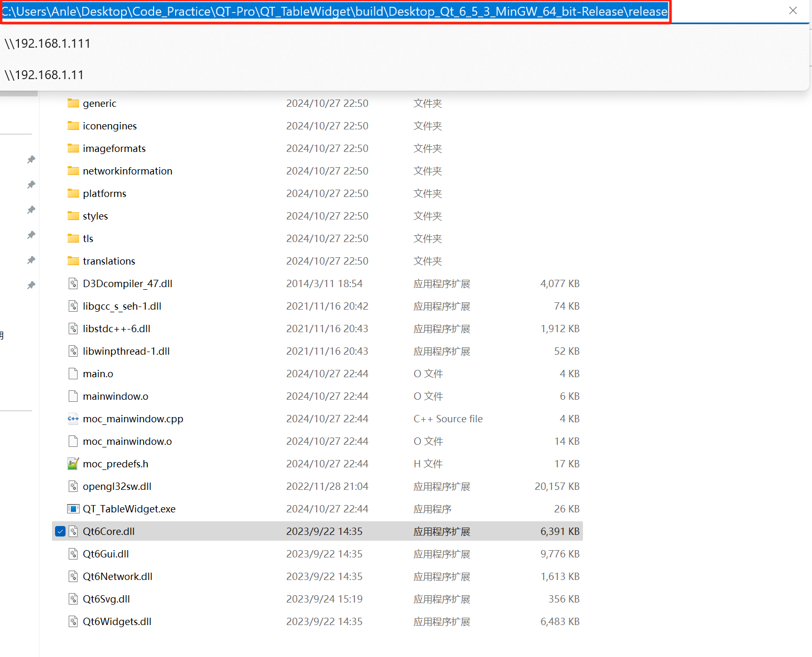
Task: Select the iconengines folder name
Action: 110,126
